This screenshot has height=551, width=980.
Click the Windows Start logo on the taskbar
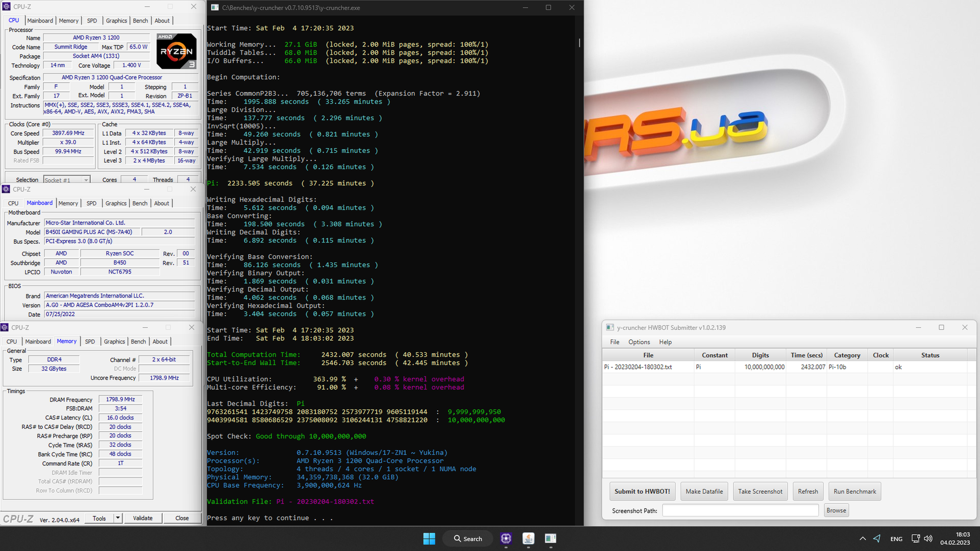pyautogui.click(x=429, y=539)
